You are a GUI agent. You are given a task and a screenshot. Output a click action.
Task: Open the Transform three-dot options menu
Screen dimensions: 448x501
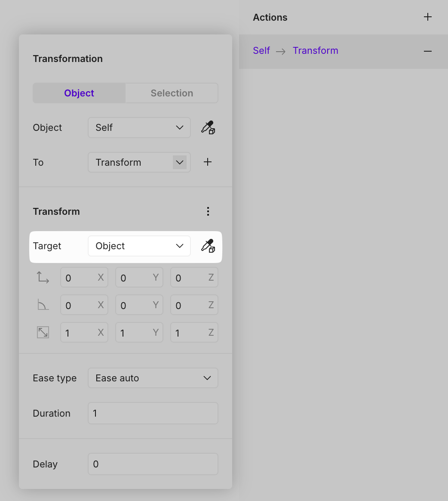pos(208,211)
